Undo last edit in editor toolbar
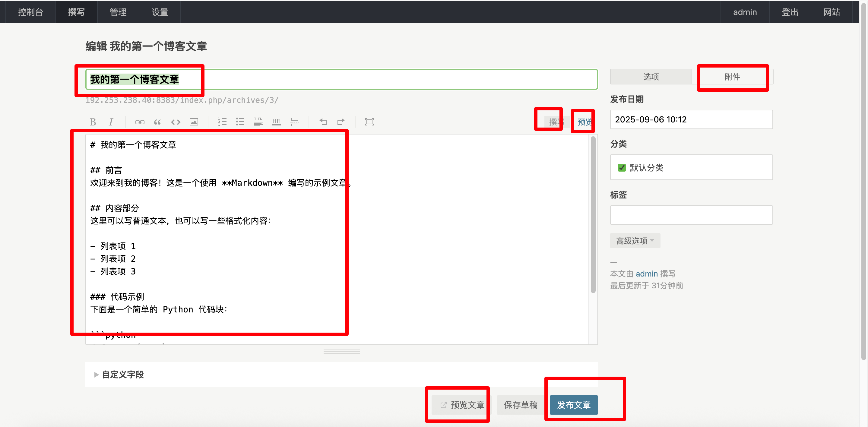Viewport: 868px width, 427px height. click(323, 122)
